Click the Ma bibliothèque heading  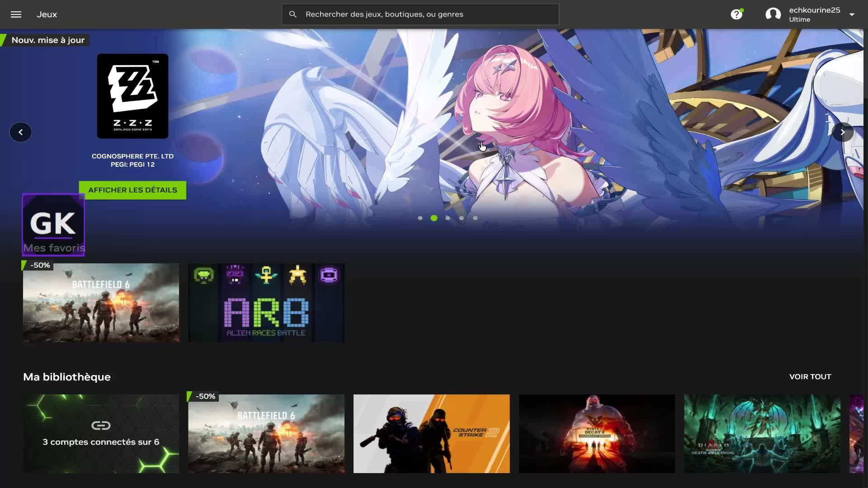point(67,377)
